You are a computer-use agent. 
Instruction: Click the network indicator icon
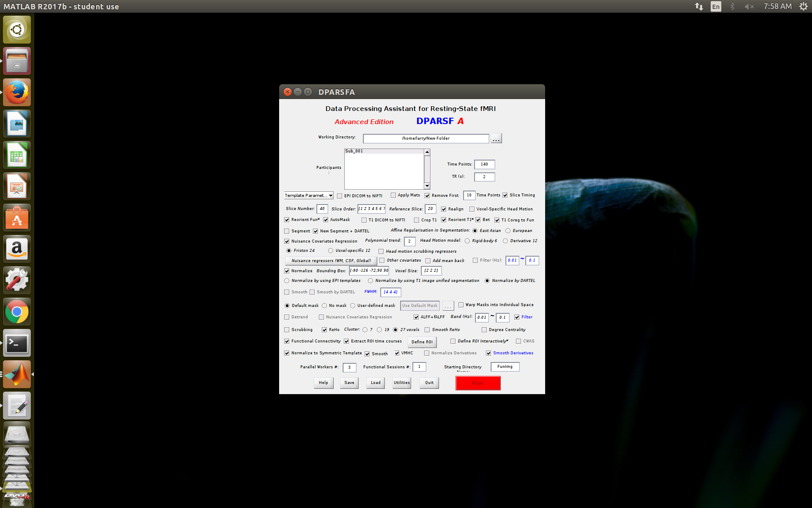699,6
